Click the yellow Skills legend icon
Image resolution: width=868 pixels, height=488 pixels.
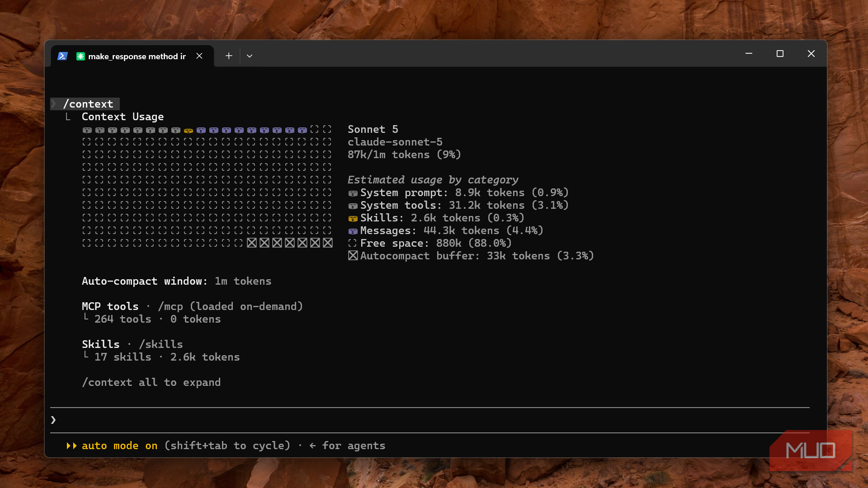point(353,219)
